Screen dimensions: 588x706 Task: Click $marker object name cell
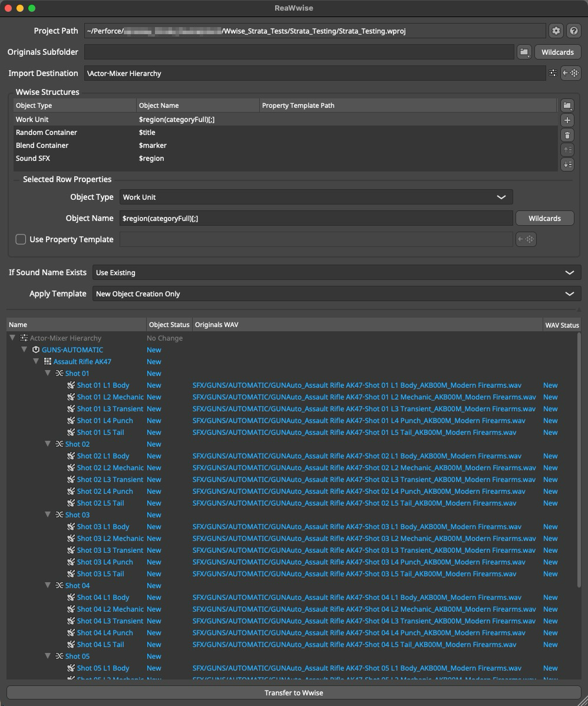click(153, 146)
